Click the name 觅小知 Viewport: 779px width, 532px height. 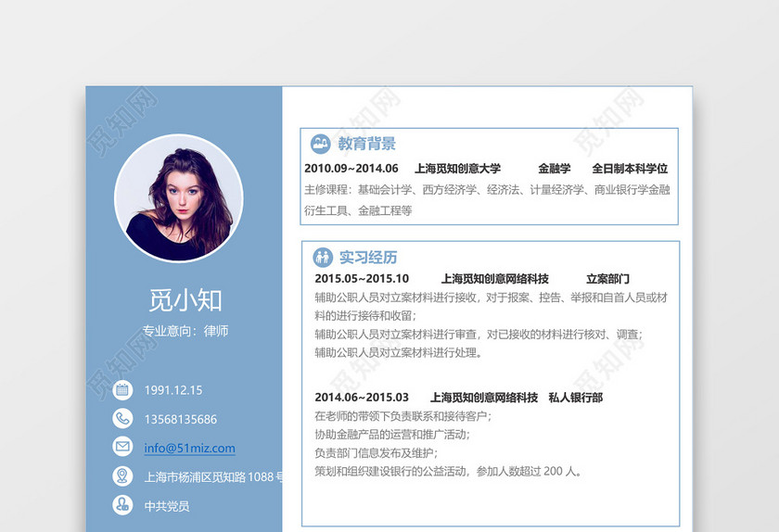pos(185,300)
